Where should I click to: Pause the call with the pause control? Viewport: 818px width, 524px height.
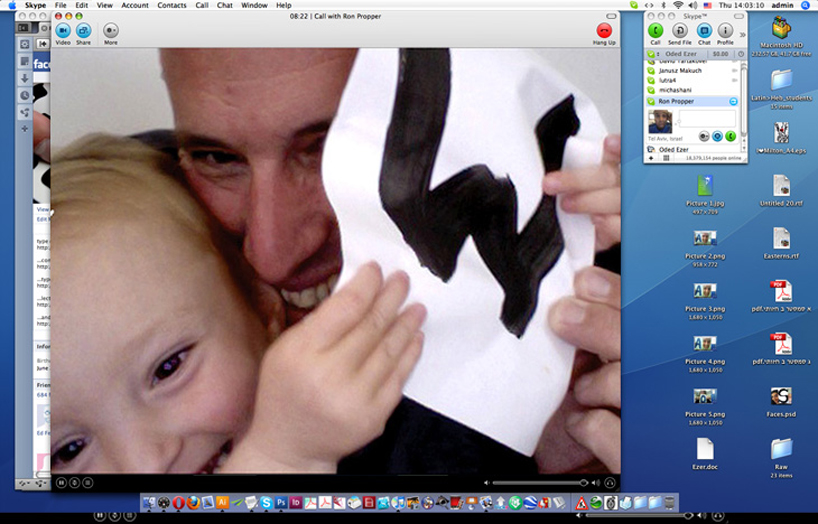click(x=62, y=483)
